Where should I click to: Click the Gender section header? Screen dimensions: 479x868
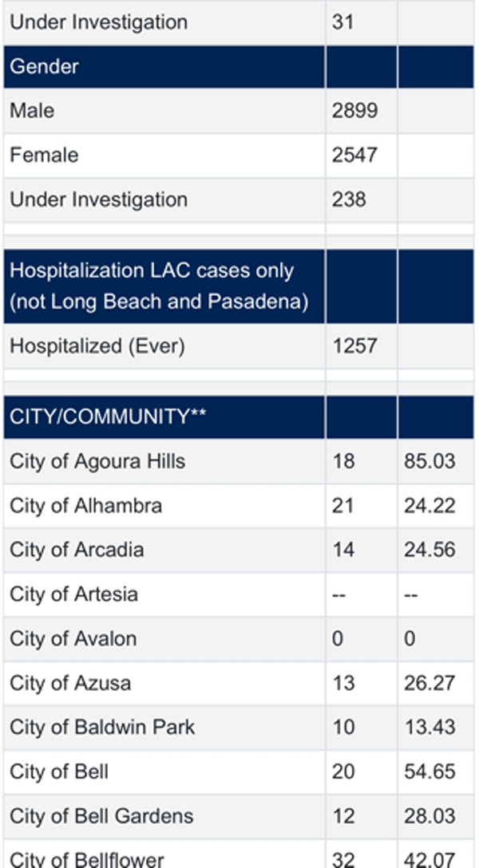[x=44, y=66]
